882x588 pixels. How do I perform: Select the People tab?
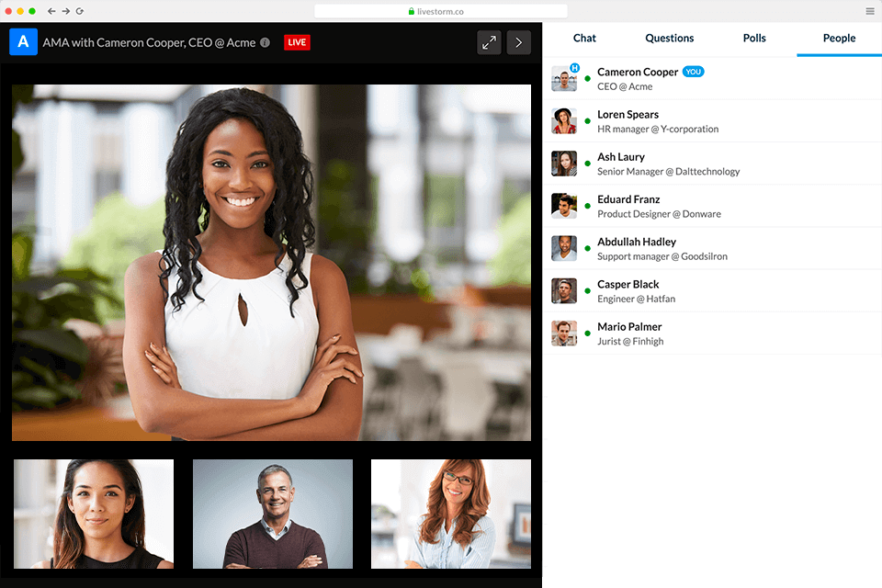click(x=839, y=39)
